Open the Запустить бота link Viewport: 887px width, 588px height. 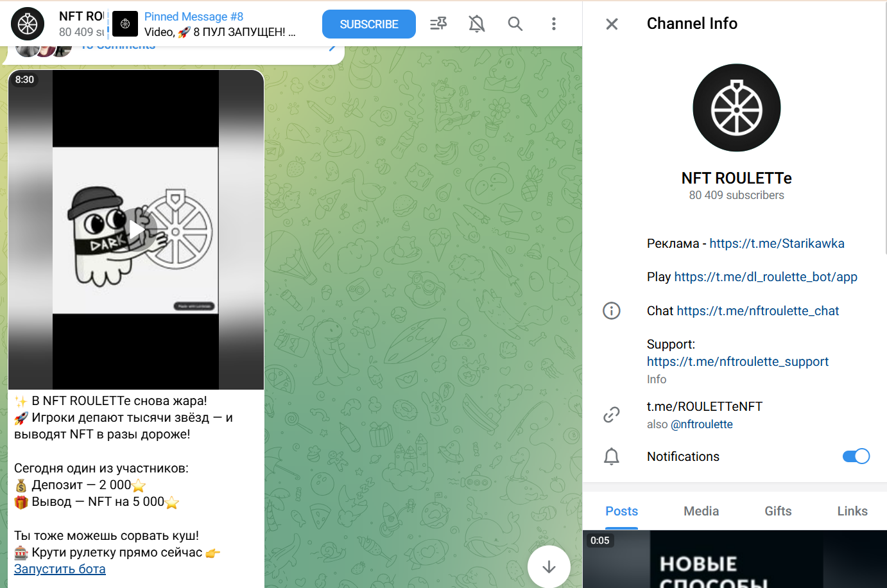[60, 569]
